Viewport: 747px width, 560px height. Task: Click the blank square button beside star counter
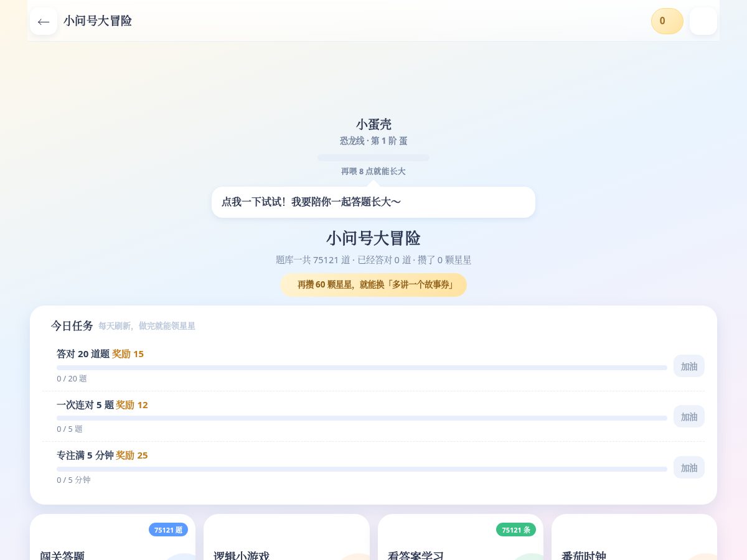pos(703,21)
